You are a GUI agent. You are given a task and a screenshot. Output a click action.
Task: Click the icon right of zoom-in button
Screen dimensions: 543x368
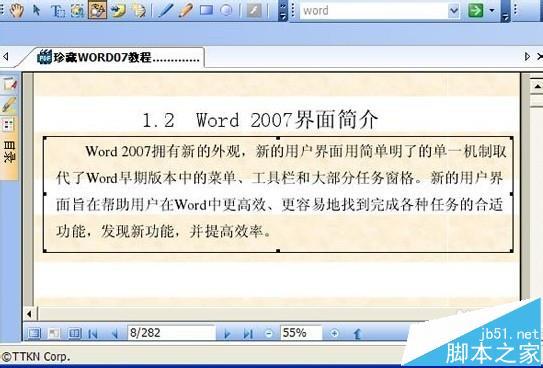pyautogui.click(x=357, y=333)
